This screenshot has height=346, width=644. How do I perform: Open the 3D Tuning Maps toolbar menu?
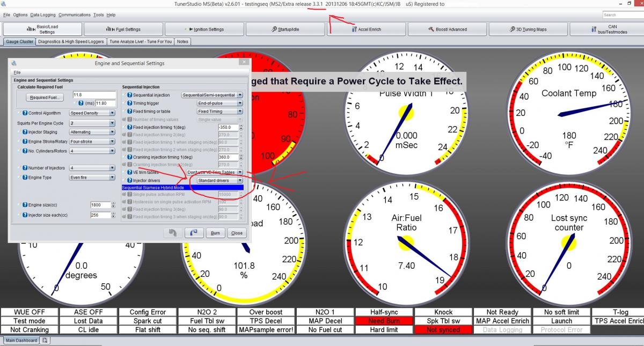528,29
